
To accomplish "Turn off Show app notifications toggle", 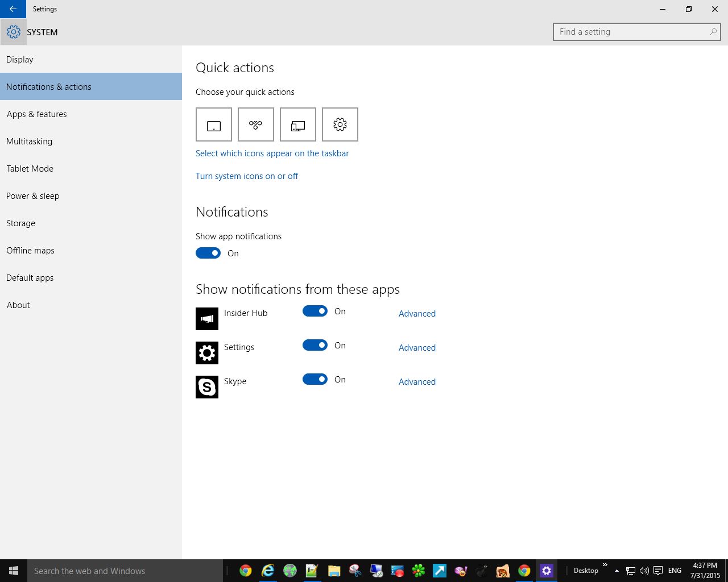I will coord(208,253).
